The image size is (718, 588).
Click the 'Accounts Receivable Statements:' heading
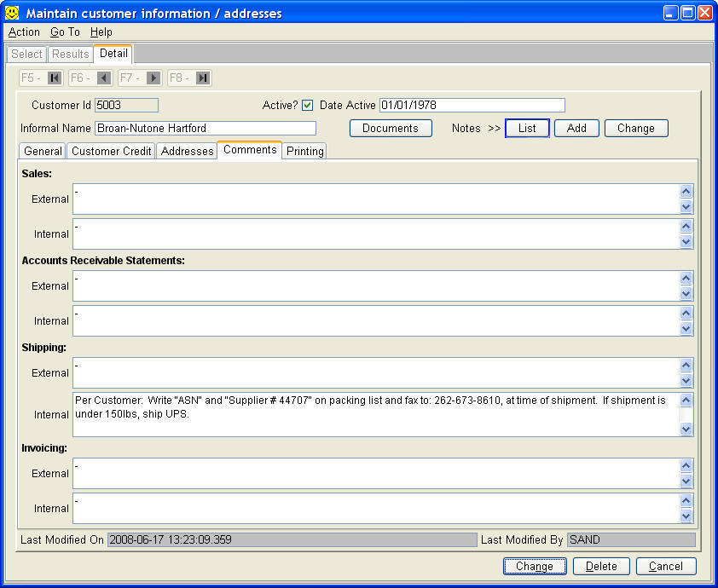[x=103, y=261]
